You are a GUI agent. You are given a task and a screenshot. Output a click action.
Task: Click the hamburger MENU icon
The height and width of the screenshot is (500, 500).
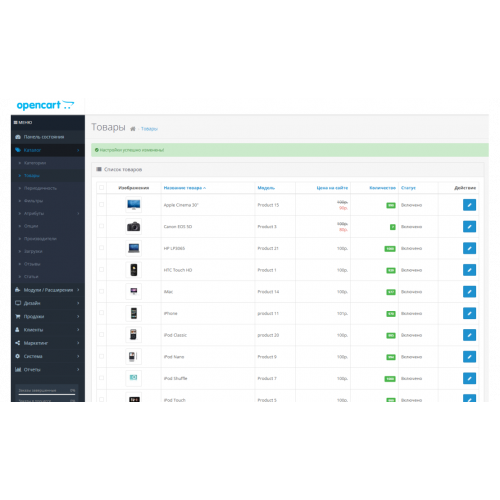coord(16,122)
